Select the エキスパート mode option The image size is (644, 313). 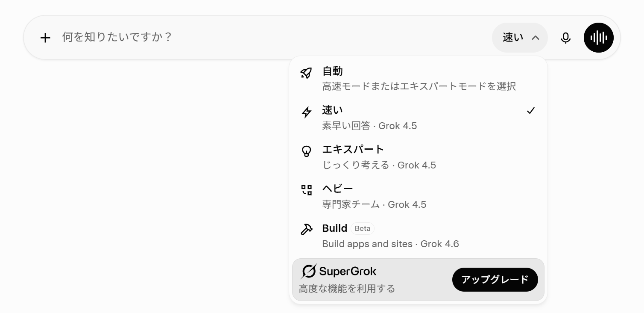point(418,157)
